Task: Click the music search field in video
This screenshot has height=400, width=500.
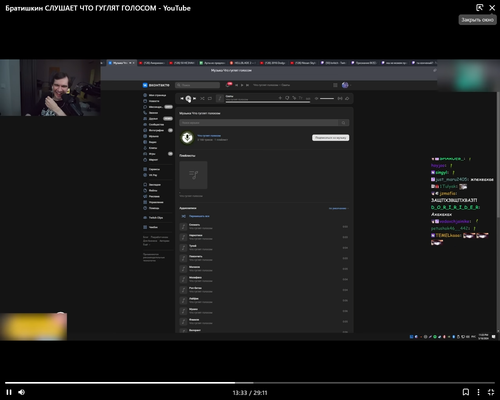Action: click(x=264, y=123)
